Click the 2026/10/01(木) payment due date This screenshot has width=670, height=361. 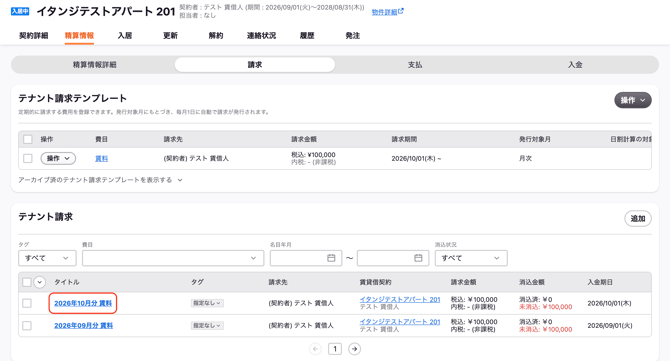point(609,303)
